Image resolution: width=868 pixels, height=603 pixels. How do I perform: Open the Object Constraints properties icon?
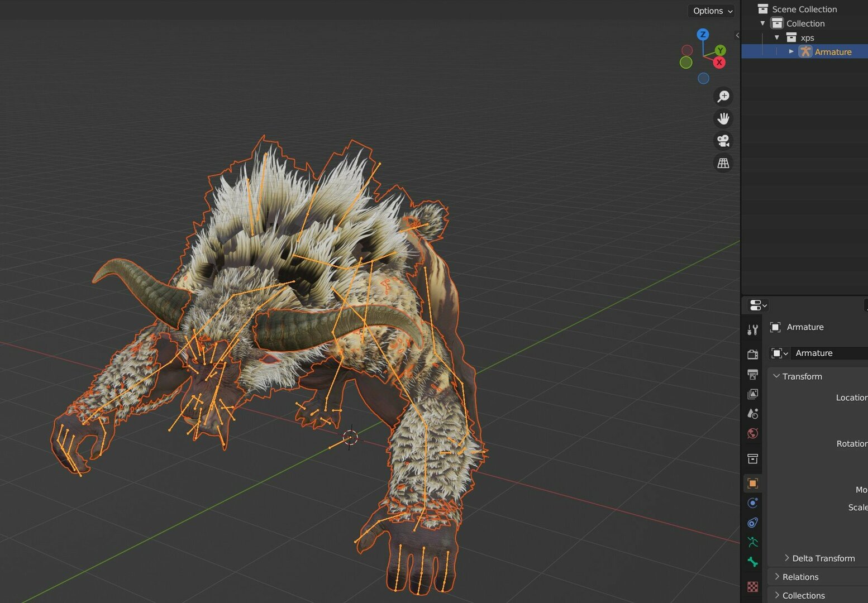coord(752,523)
